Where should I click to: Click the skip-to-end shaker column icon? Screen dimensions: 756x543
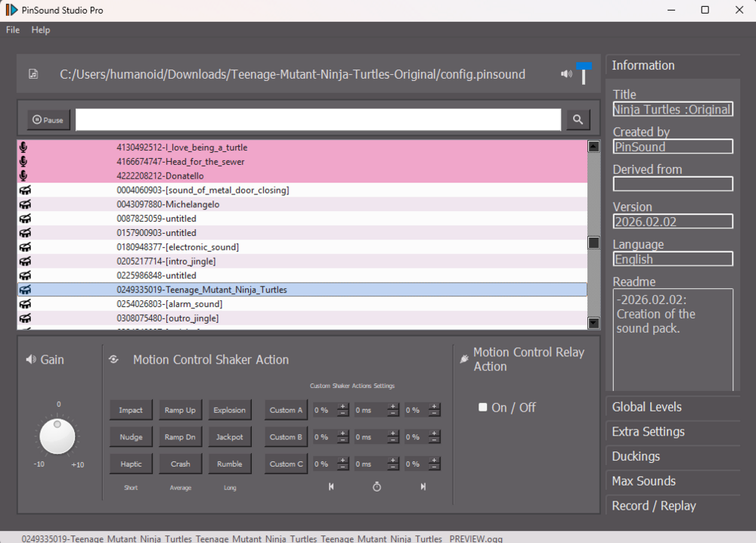point(423,486)
